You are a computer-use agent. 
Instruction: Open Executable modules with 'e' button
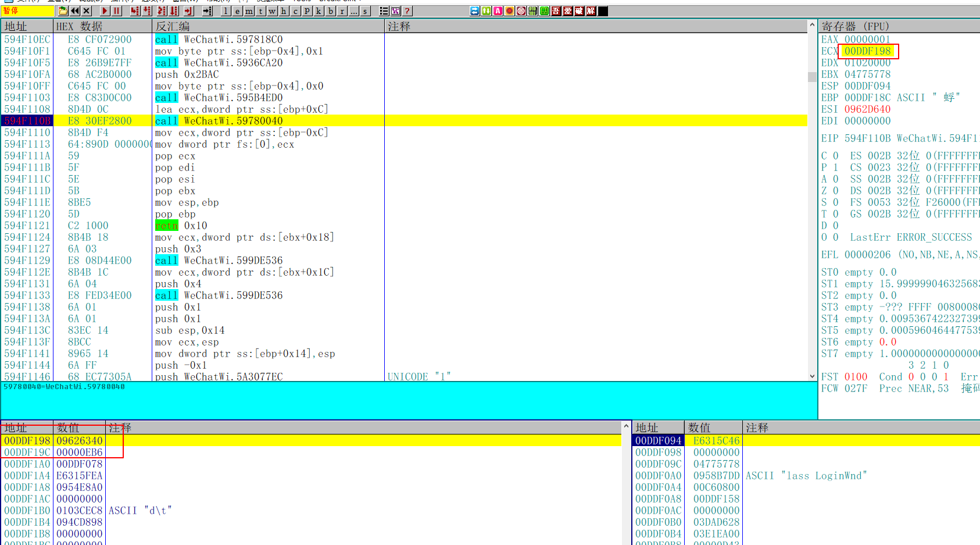click(x=238, y=11)
